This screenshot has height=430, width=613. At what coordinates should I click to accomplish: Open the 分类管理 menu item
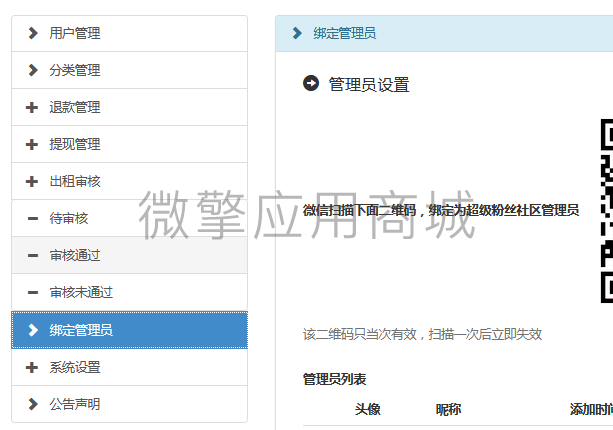(x=129, y=70)
